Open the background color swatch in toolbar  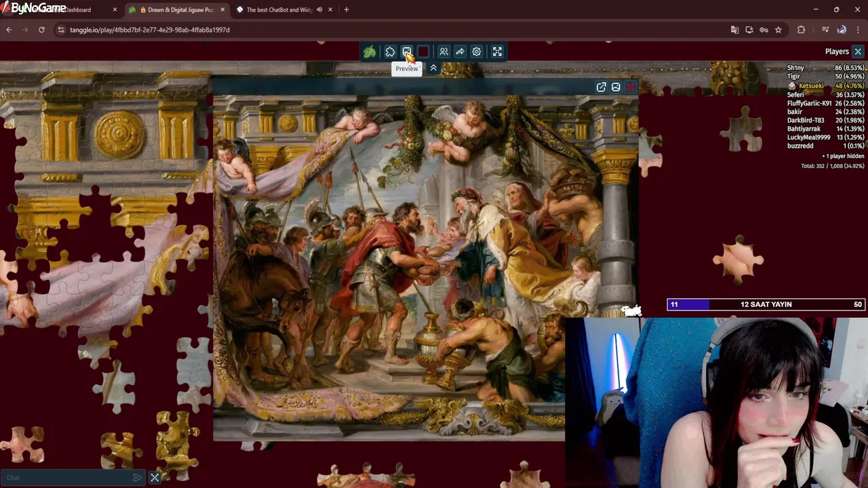click(423, 52)
